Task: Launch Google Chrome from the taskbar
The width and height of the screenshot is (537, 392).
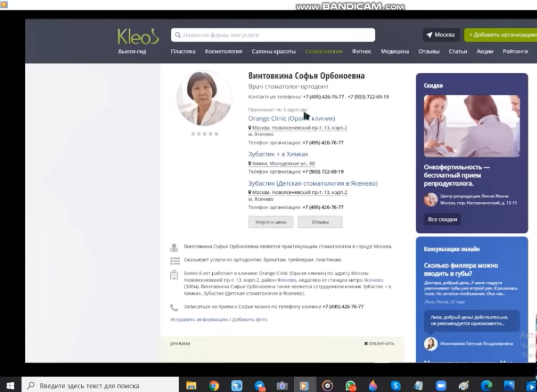Action: pos(214,386)
